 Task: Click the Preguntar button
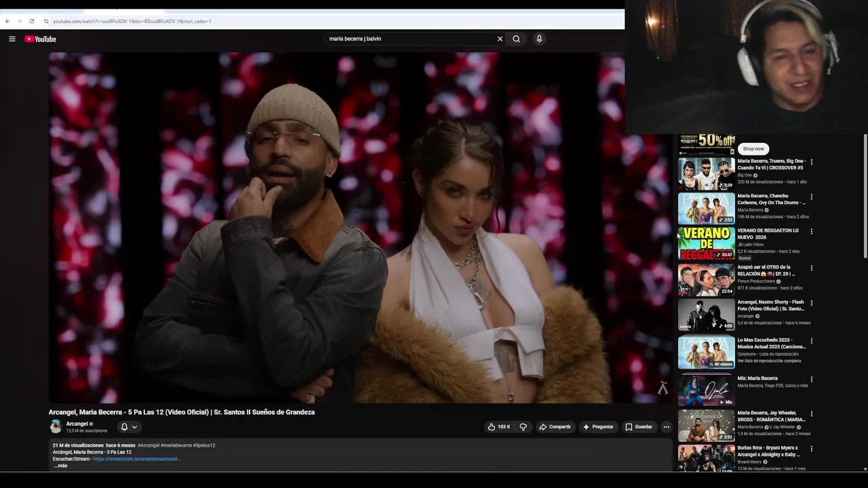pos(597,427)
